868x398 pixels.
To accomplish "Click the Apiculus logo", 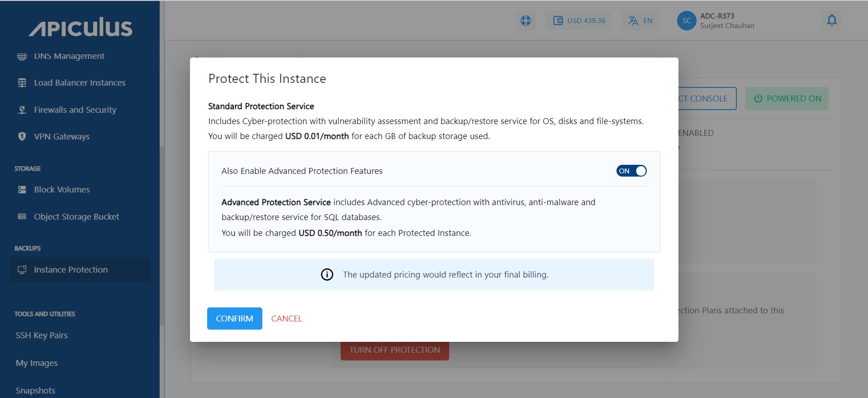I will point(81,27).
